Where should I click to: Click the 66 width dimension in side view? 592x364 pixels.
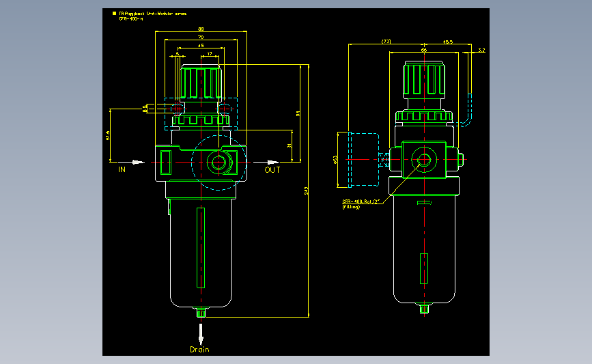click(424, 50)
